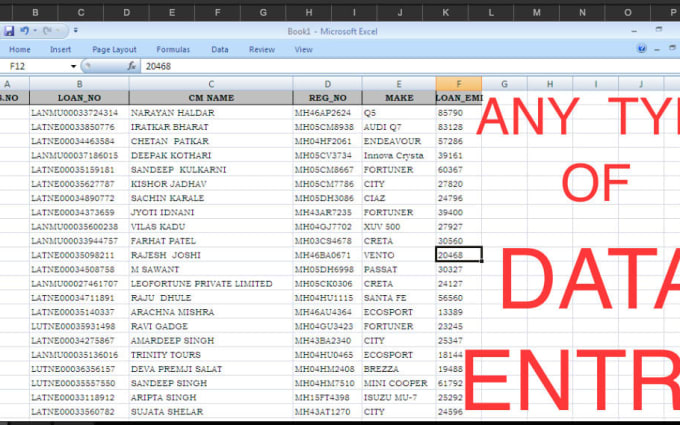This screenshot has width=680, height=425.
Task: Open the View ribbon tab
Action: tap(304, 49)
